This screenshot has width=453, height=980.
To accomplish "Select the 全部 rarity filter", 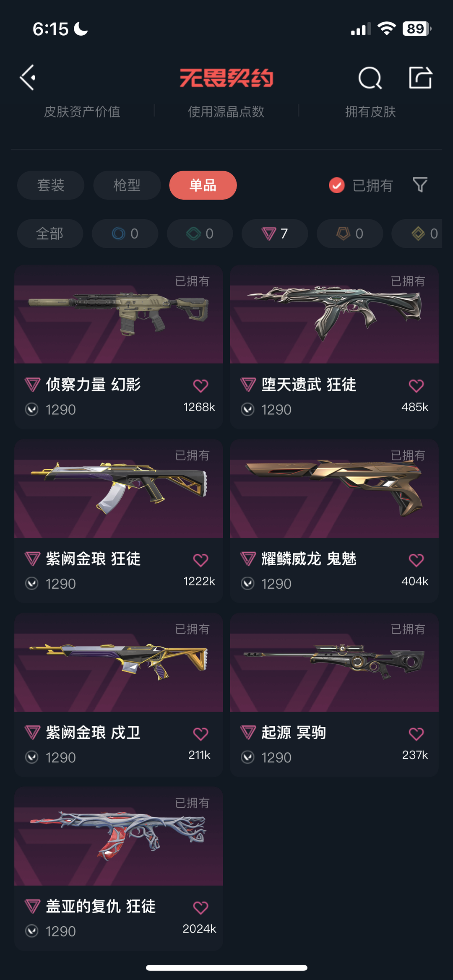I will point(50,234).
